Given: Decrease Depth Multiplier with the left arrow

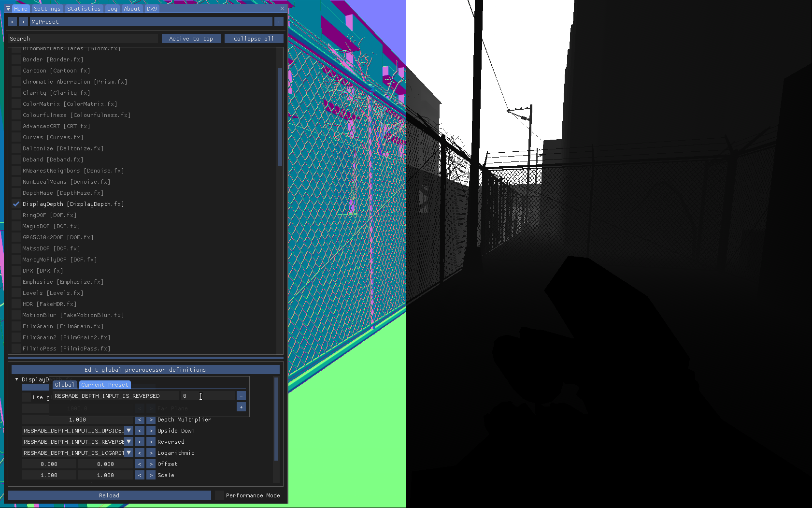Looking at the screenshot, I should point(140,420).
